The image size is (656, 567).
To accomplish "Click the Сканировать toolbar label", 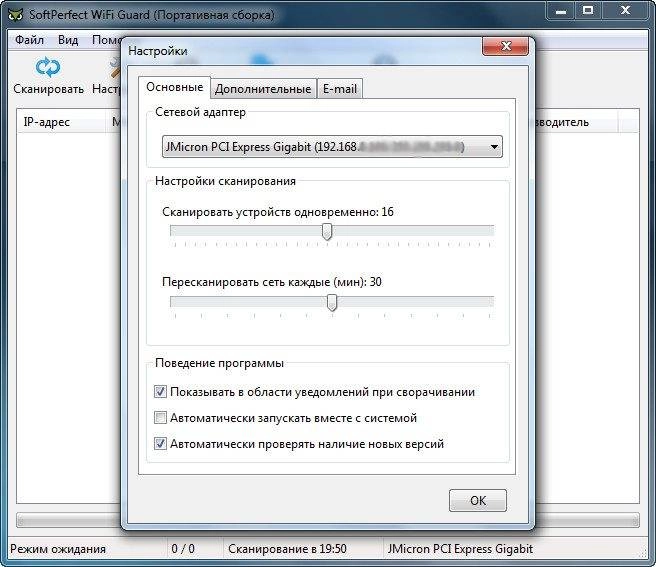I will (49, 89).
